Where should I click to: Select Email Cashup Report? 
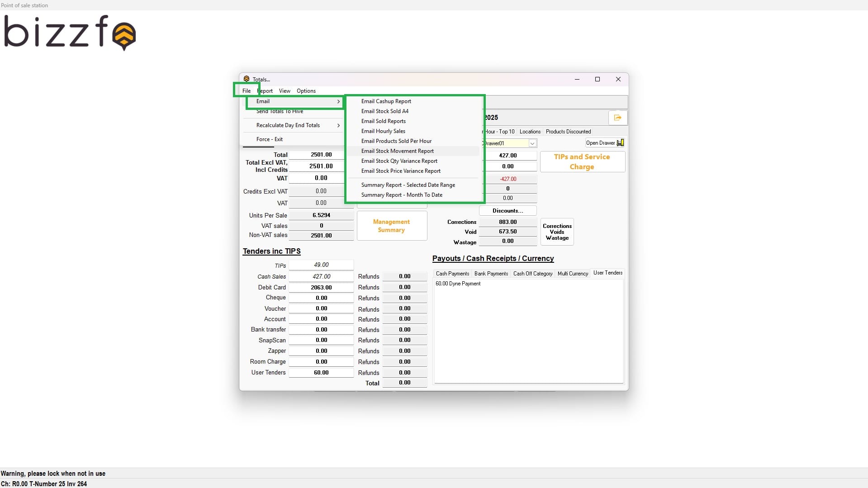click(x=386, y=101)
